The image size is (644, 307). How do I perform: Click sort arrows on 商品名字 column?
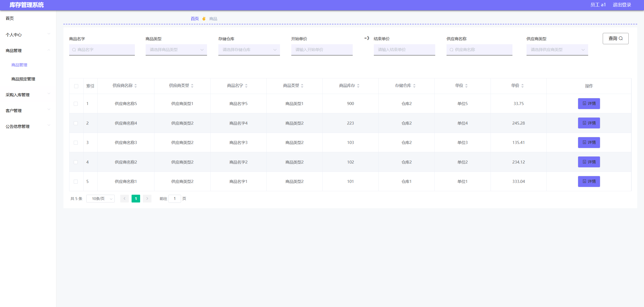pos(246,86)
